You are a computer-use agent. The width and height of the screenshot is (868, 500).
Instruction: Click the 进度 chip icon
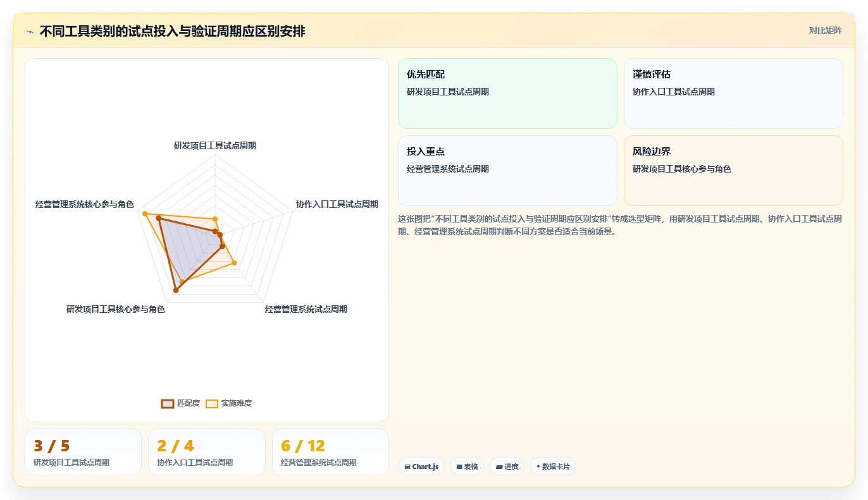pos(499,466)
